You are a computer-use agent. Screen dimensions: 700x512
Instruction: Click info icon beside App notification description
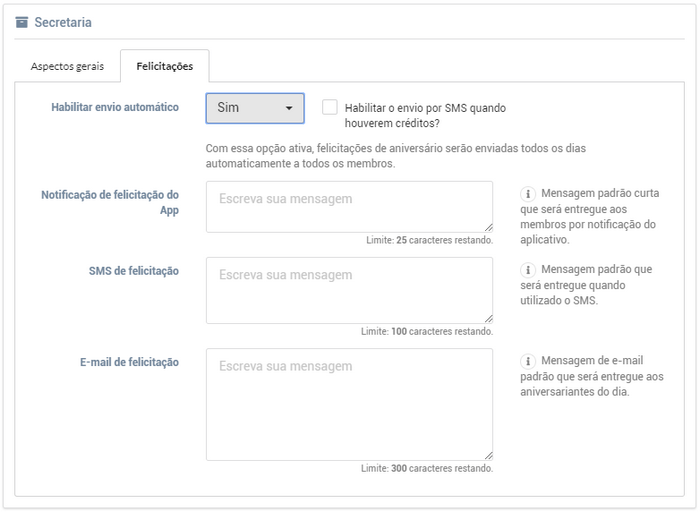click(528, 194)
